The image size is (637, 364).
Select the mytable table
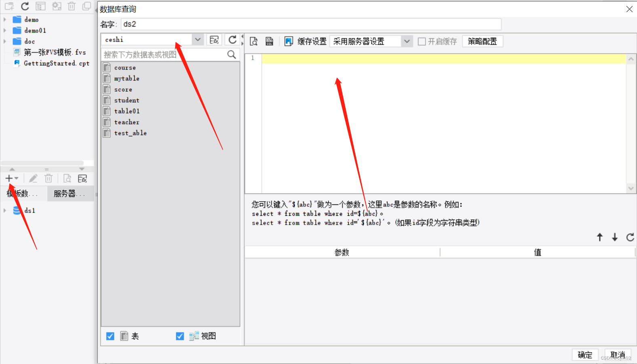(x=127, y=78)
